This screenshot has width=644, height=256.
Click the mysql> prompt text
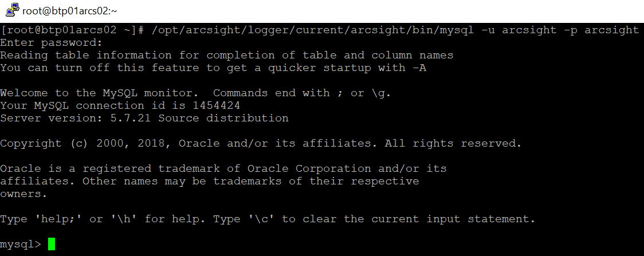point(21,245)
